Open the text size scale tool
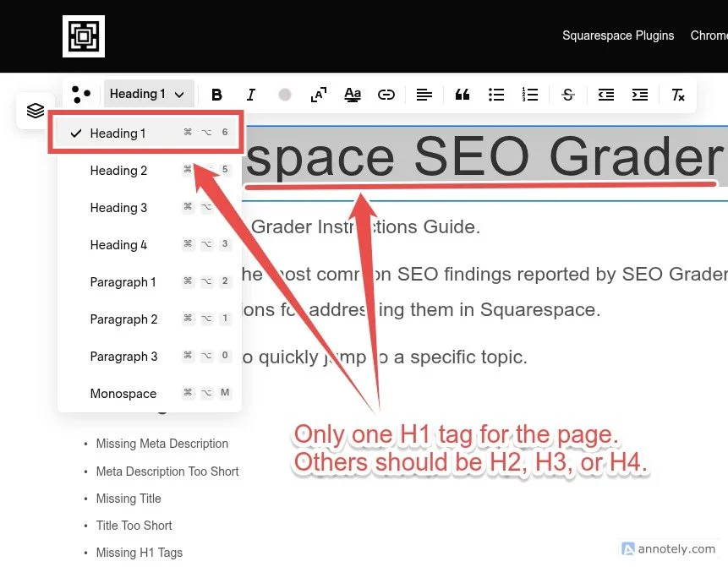Image resolution: width=728 pixels, height=567 pixels. (x=319, y=95)
